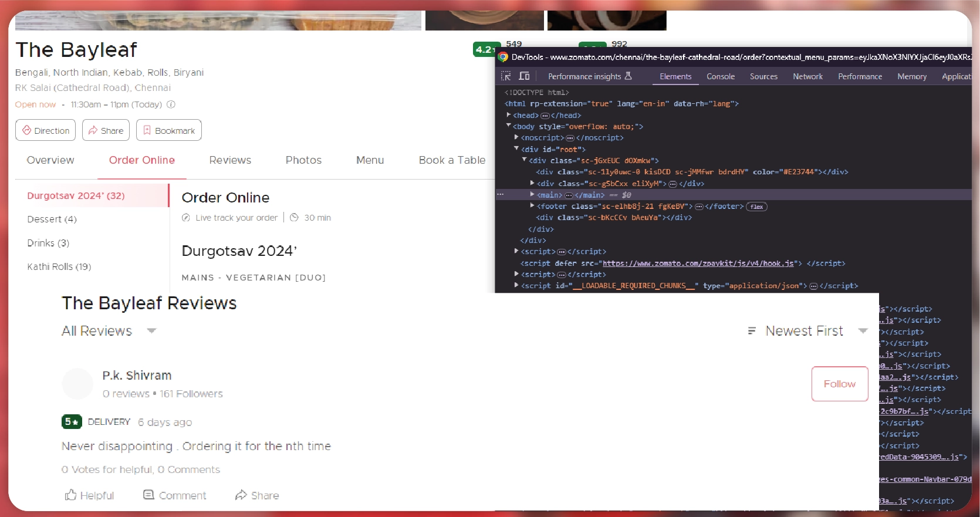Open the Reviews tab
Viewport: 980px width, 517px height.
coord(230,160)
